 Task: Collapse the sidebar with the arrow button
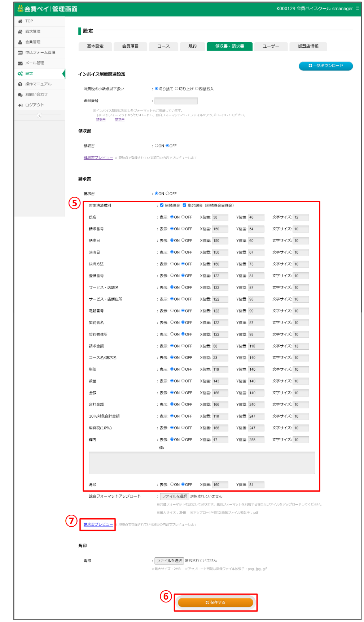pyautogui.click(x=39, y=116)
